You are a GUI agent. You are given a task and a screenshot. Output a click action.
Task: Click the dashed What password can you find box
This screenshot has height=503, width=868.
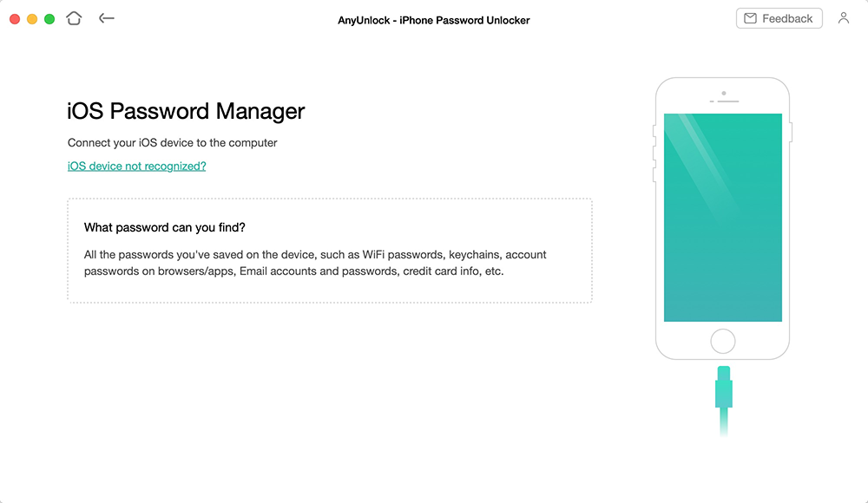tap(329, 248)
